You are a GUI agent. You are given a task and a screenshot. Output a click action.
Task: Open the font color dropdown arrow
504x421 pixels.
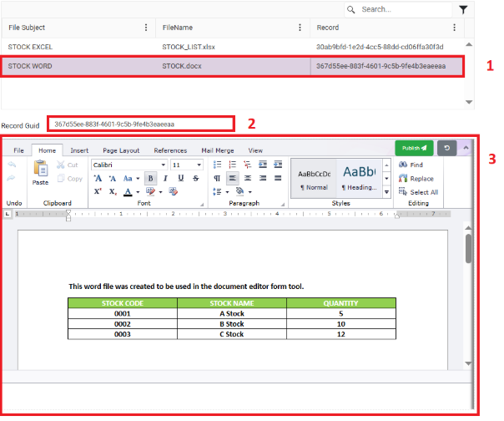(x=138, y=192)
